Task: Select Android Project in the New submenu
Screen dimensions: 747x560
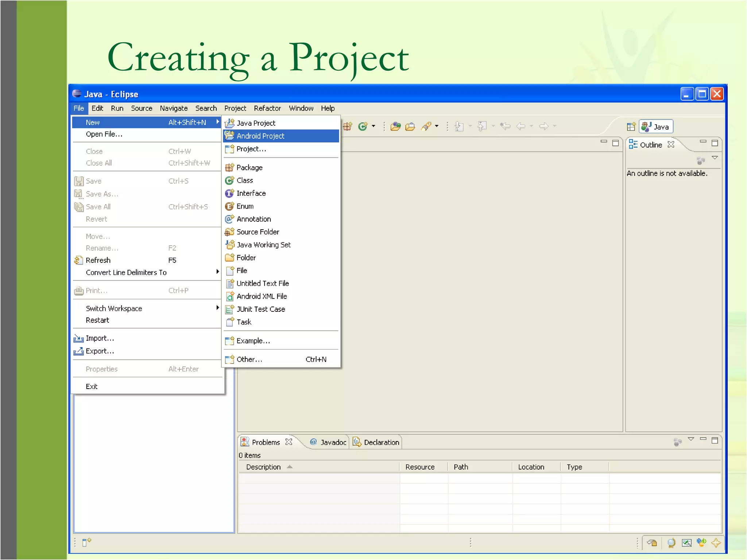Action: (x=281, y=136)
